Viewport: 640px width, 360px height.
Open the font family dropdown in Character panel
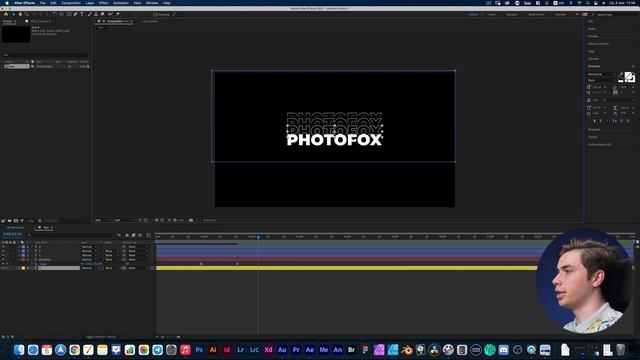pyautogui.click(x=602, y=74)
